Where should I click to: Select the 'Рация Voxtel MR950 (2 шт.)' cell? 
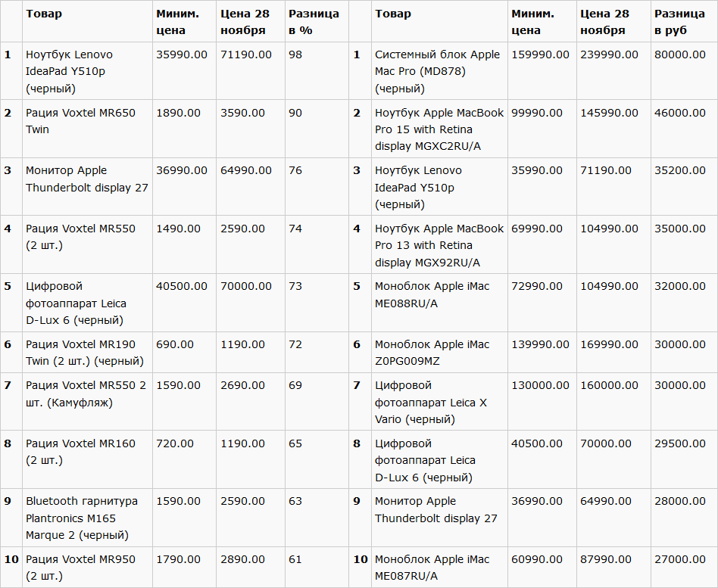[x=87, y=567]
